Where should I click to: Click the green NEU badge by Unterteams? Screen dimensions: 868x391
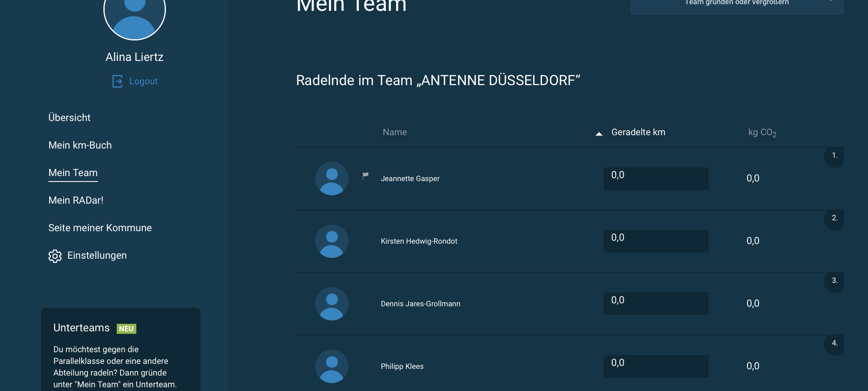coord(126,329)
